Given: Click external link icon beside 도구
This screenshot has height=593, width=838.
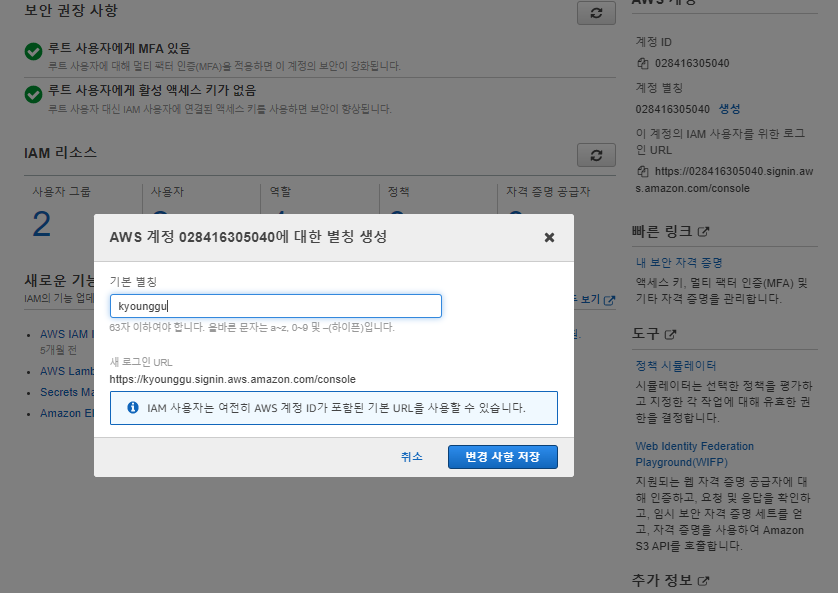Looking at the screenshot, I should coord(670,334).
